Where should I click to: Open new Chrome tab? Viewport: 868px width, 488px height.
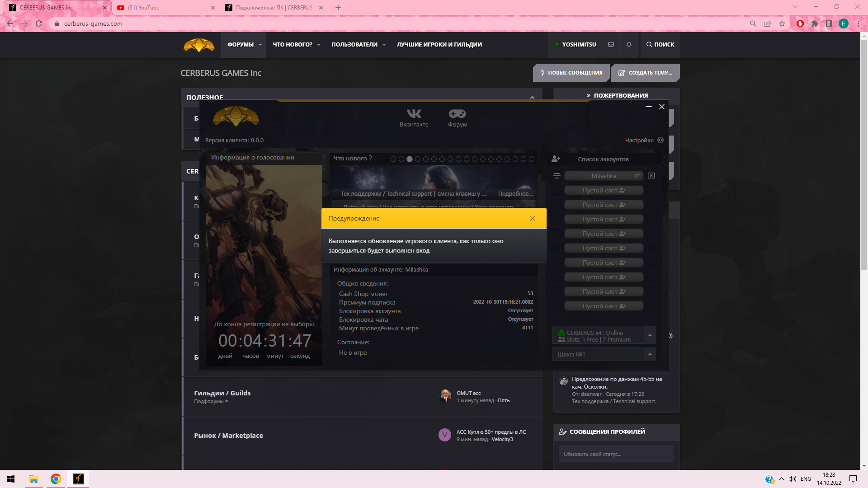(338, 8)
